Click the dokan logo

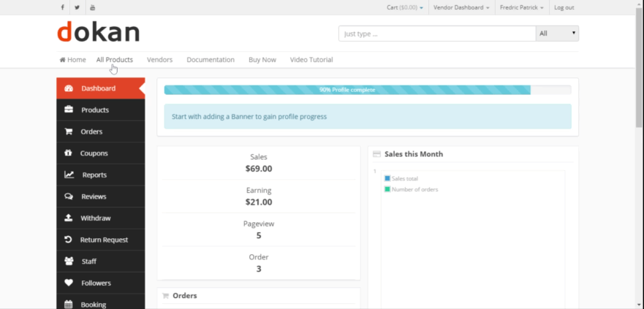[x=98, y=31]
